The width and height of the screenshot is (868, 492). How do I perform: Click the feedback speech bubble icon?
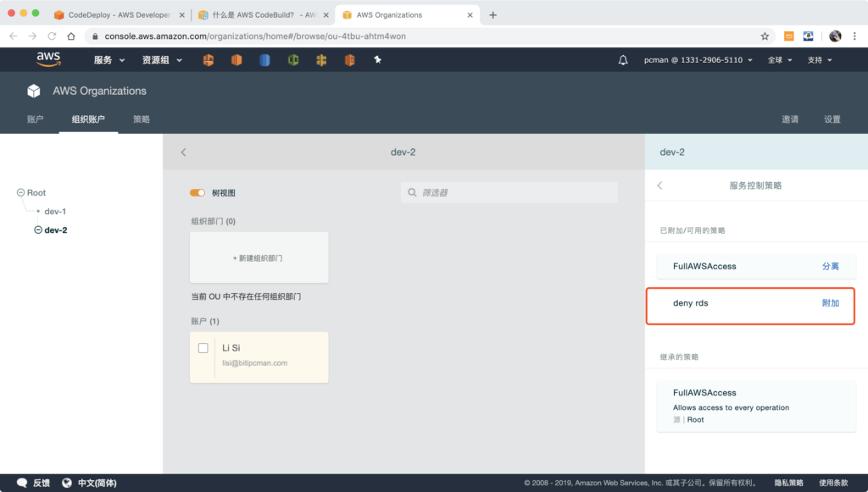click(x=22, y=483)
